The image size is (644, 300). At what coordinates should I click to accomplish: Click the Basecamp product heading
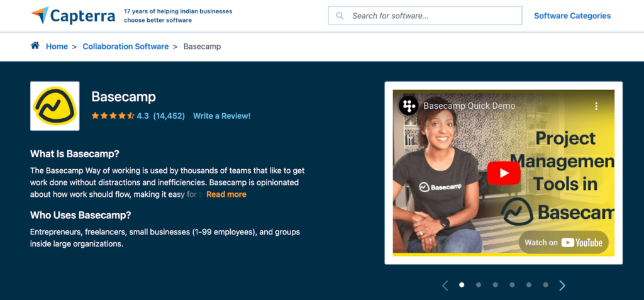(x=124, y=97)
